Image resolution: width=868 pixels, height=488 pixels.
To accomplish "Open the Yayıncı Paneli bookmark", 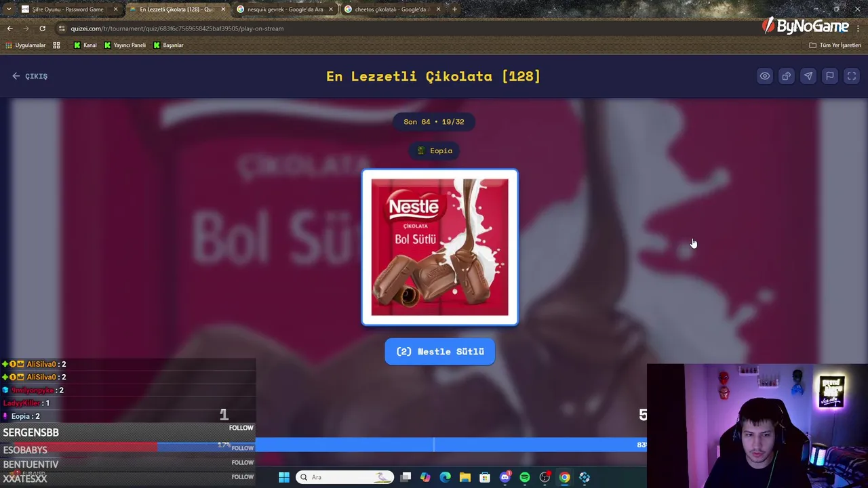I will click(x=125, y=45).
